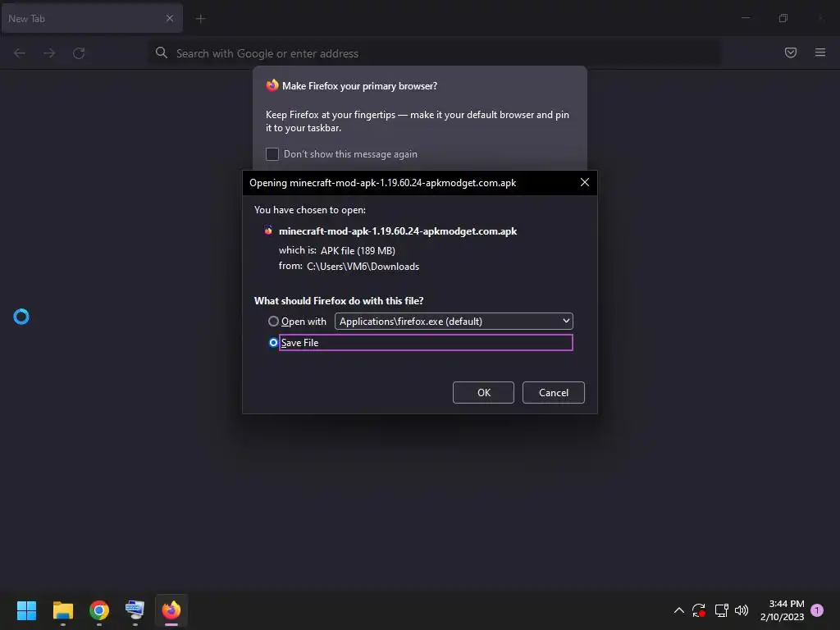Click the Firefox forward arrow
The height and width of the screenshot is (630, 840).
pos(49,53)
